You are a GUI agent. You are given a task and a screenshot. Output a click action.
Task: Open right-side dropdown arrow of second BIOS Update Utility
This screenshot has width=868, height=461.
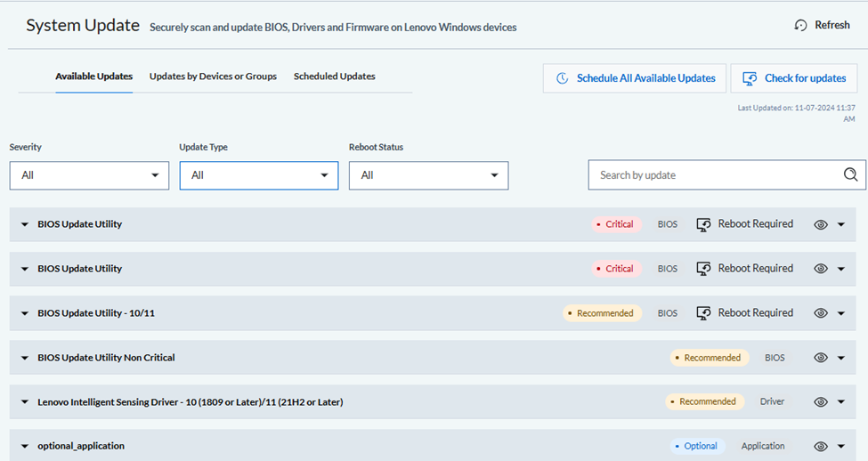841,269
